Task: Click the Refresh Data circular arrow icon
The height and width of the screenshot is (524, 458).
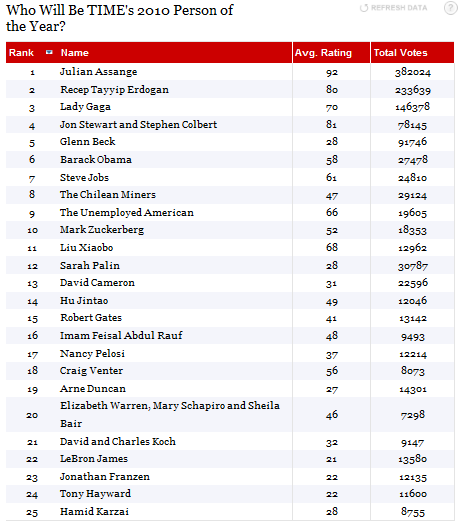Action: click(364, 8)
